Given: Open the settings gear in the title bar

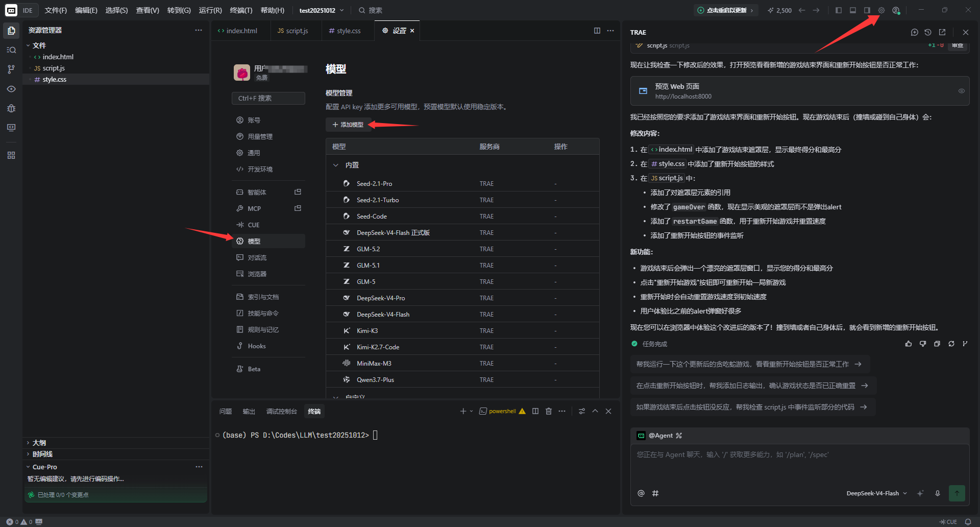Looking at the screenshot, I should [881, 10].
